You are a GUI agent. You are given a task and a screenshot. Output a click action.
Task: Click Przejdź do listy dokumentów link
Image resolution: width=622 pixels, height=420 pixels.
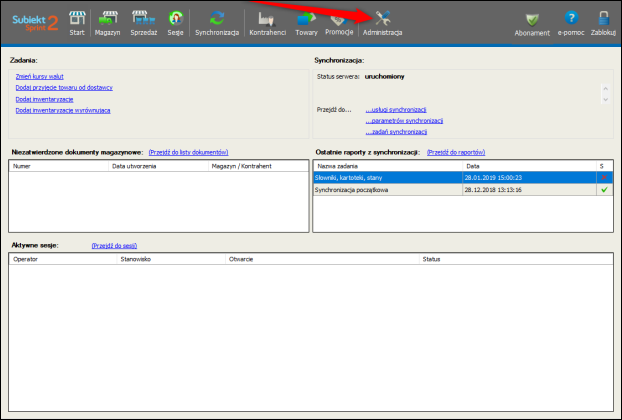[x=189, y=152]
